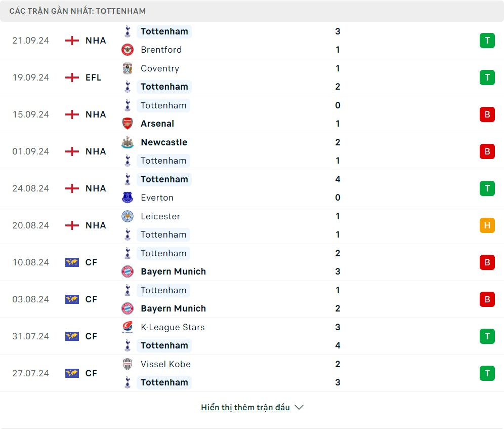Click the red B badge for Arsenal match

tap(487, 114)
